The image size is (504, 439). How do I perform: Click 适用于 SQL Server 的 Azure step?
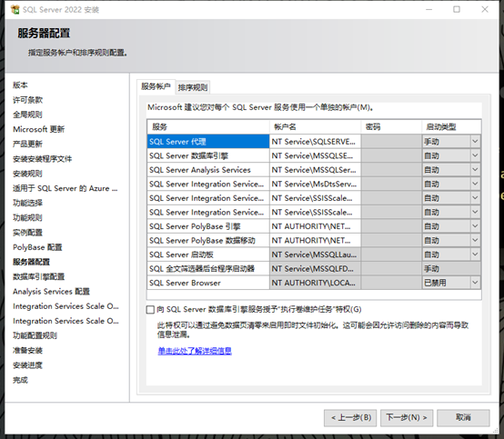pos(66,188)
